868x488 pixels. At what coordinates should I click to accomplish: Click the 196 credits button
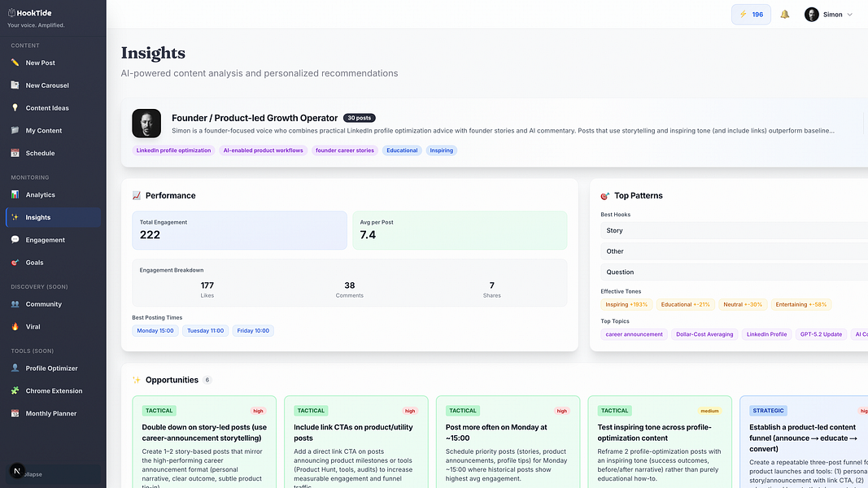(751, 15)
